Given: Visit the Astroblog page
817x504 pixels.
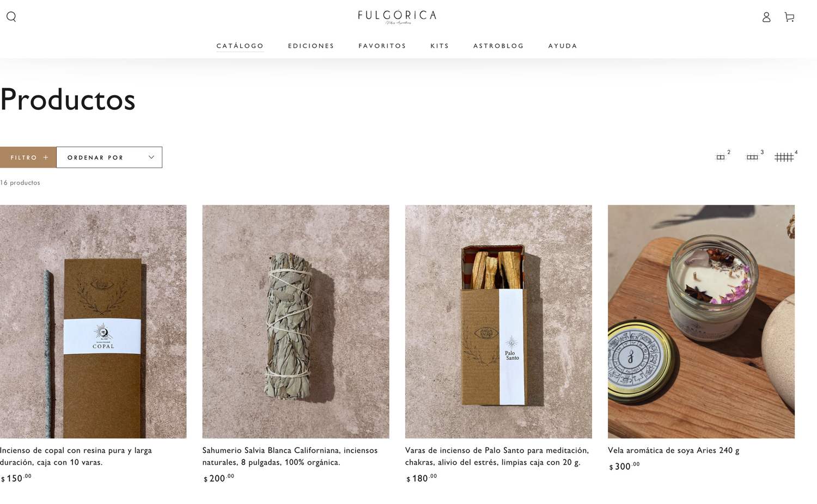Looking at the screenshot, I should pos(498,46).
